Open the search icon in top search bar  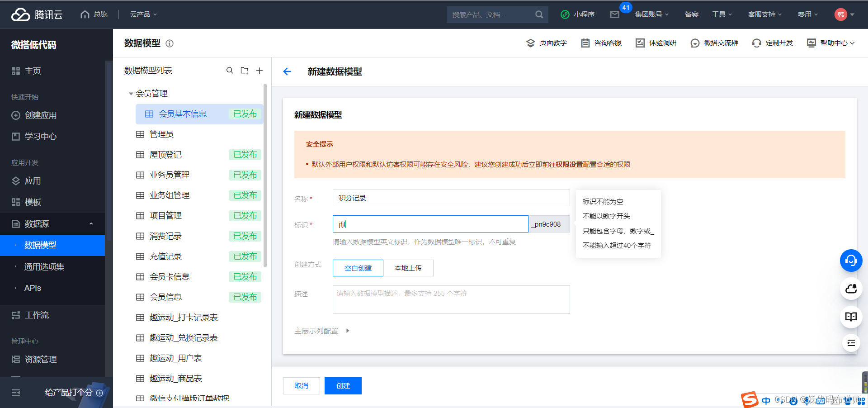click(539, 14)
